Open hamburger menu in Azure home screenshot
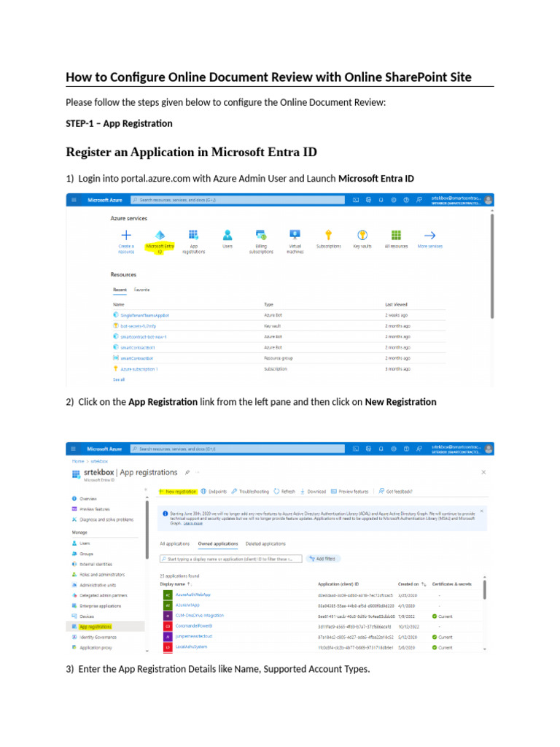 pyautogui.click(x=74, y=200)
